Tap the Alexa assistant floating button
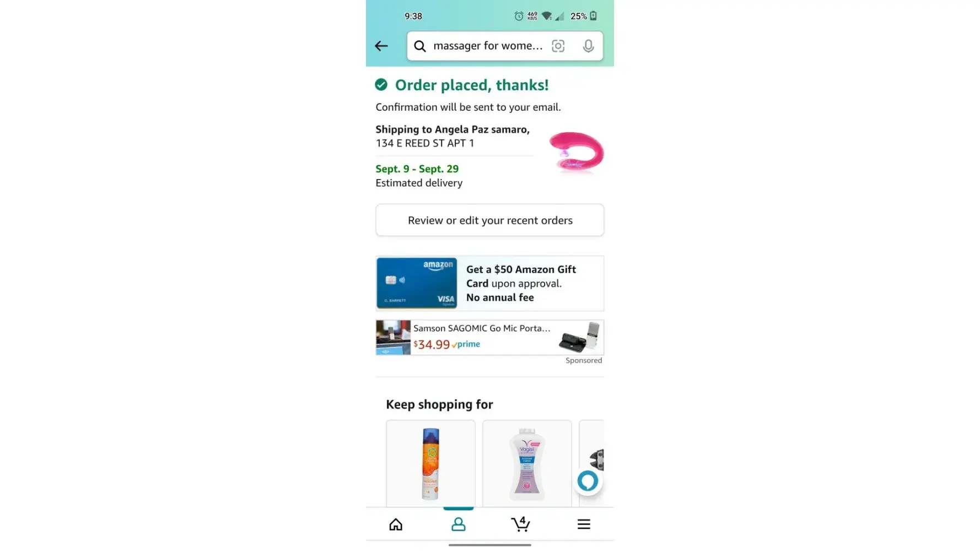The height and width of the screenshot is (551, 980). coord(588,481)
